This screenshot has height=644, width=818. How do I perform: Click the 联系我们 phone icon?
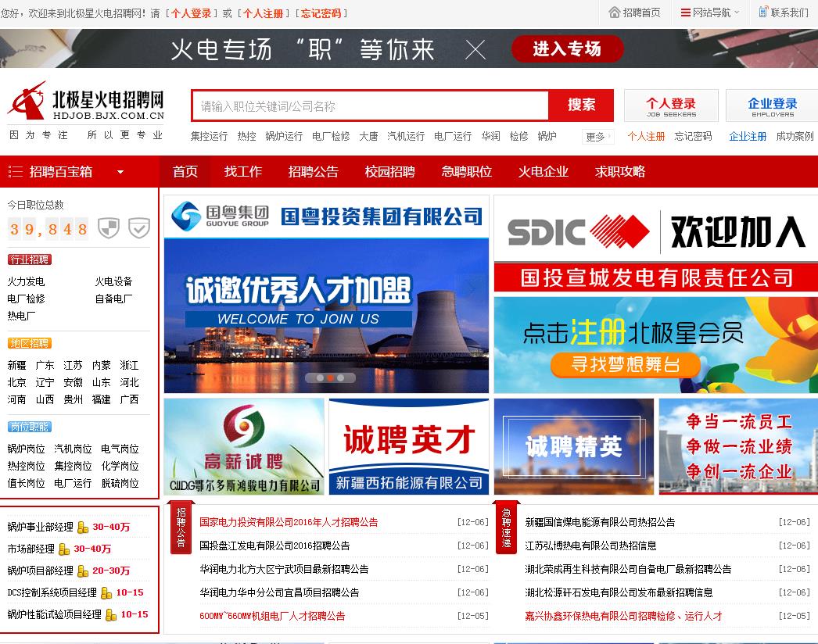763,12
